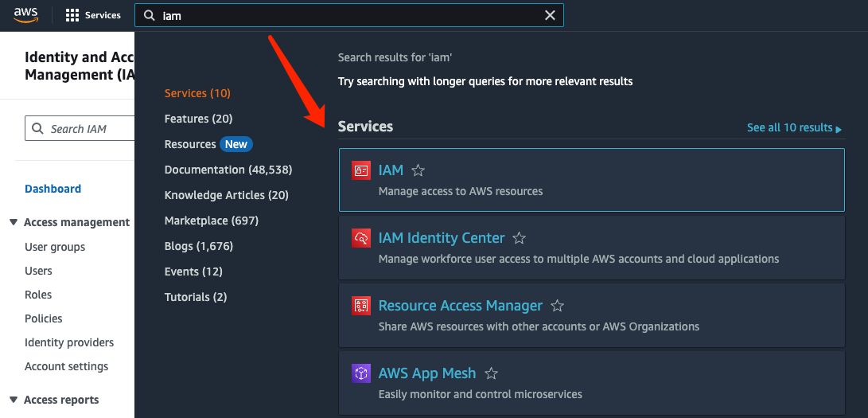Click the Services label in the top bar
The height and width of the screenshot is (418, 868).
coord(103,15)
